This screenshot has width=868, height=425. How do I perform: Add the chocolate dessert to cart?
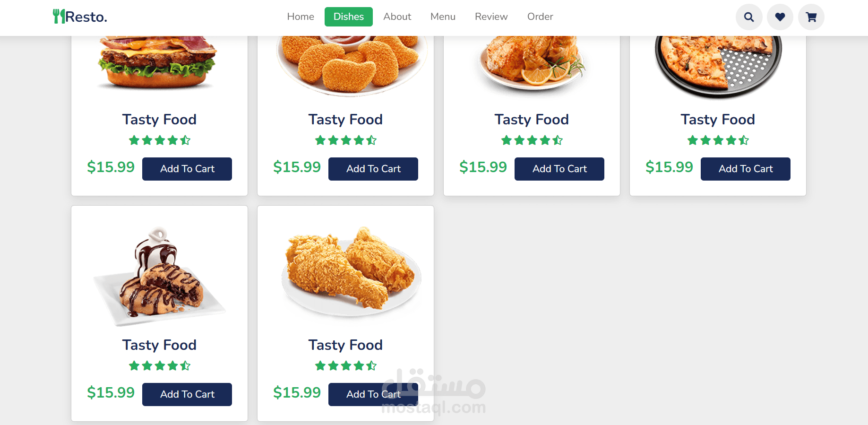(187, 394)
